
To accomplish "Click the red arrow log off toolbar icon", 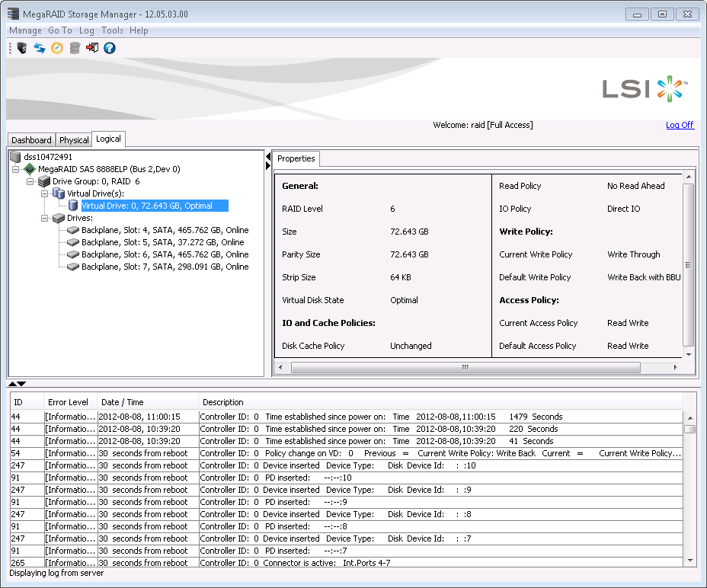I will pos(92,48).
